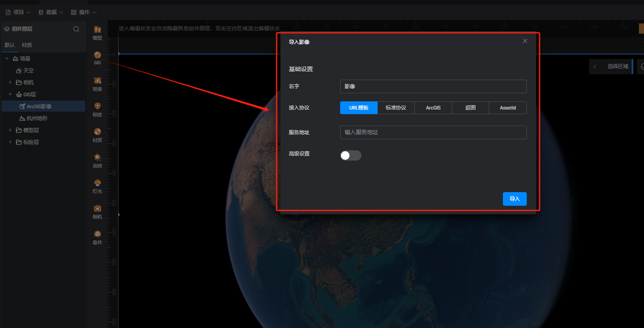Open the 数据 menu dropdown
Viewport: 644px width, 328px height.
(x=51, y=12)
